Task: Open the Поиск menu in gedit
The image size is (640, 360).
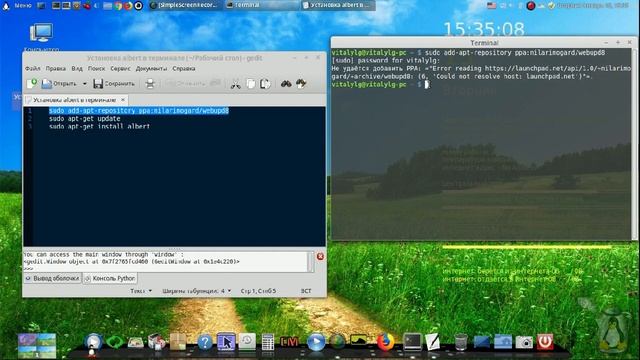Action: [96, 69]
